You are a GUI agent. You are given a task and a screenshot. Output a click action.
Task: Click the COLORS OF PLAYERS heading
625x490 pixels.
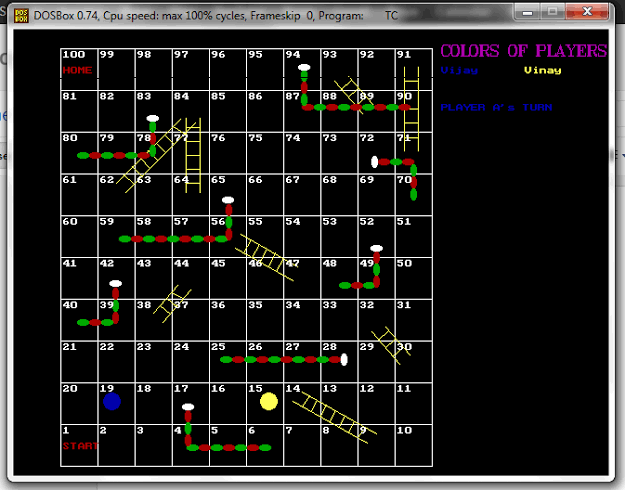pyautogui.click(x=523, y=51)
